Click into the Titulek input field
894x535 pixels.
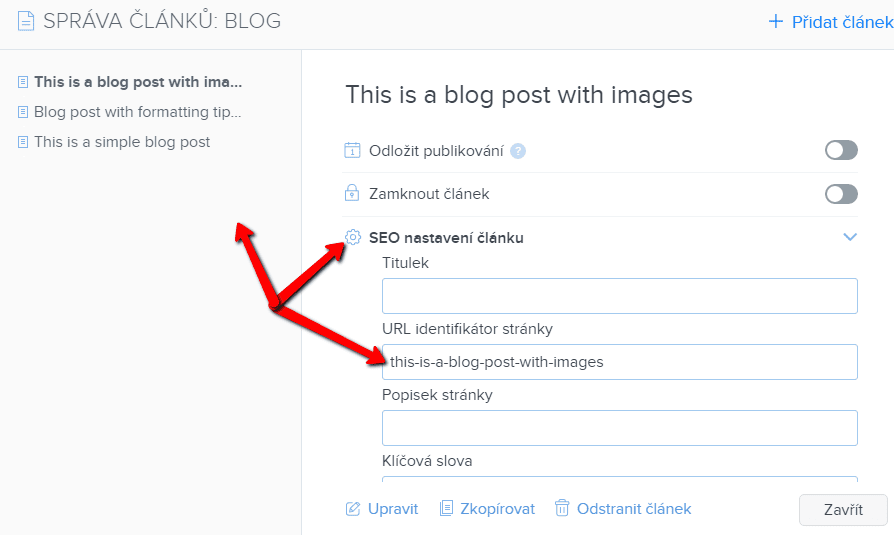620,296
